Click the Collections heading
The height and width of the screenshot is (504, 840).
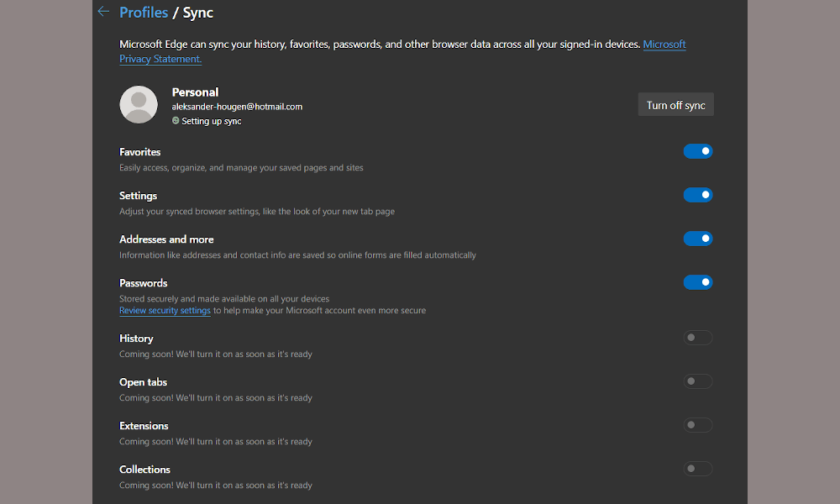[x=144, y=470]
